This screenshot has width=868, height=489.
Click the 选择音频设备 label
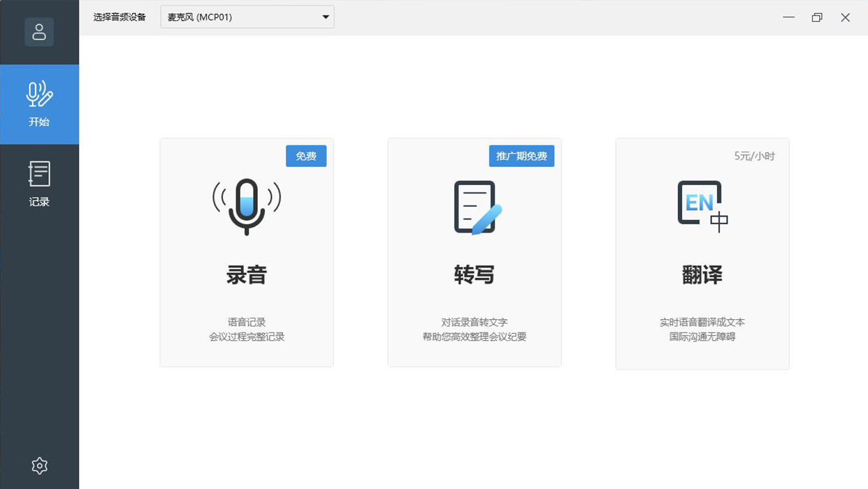coord(120,17)
